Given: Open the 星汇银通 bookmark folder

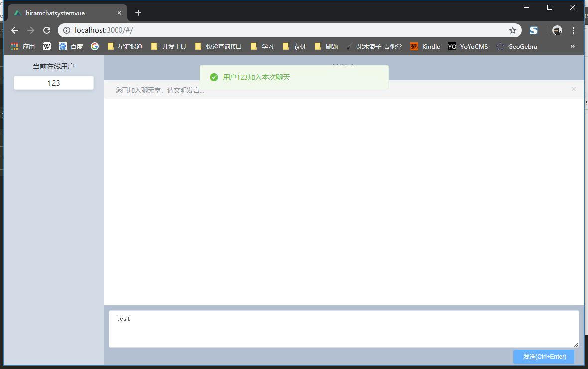Looking at the screenshot, I should (x=125, y=46).
